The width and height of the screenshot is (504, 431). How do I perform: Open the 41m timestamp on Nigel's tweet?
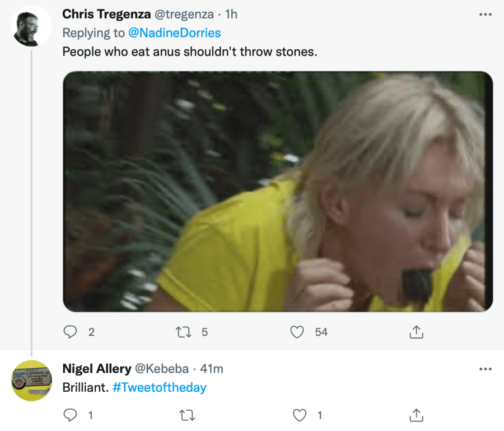click(212, 369)
